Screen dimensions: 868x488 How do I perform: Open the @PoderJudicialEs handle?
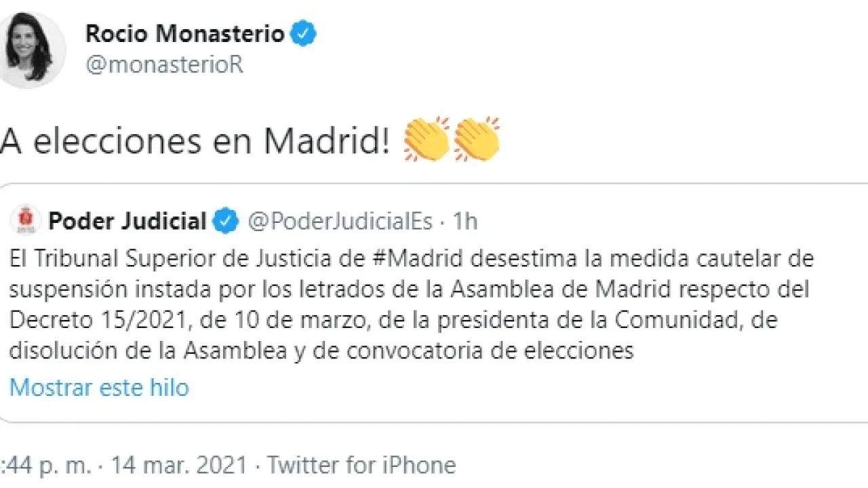pos(340,221)
